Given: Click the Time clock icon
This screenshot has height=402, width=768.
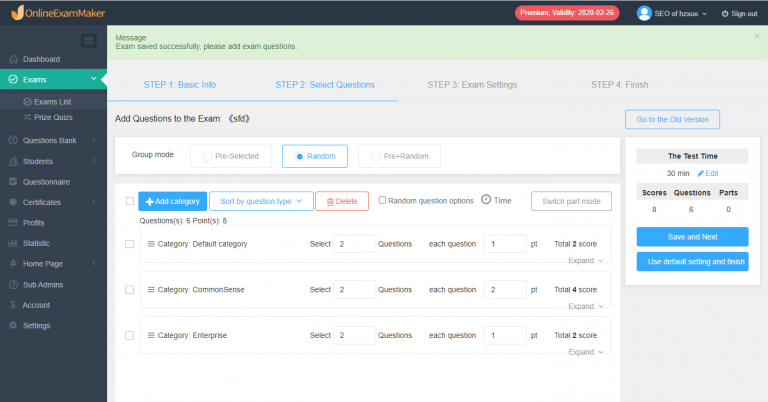Looking at the screenshot, I should click(x=486, y=200).
